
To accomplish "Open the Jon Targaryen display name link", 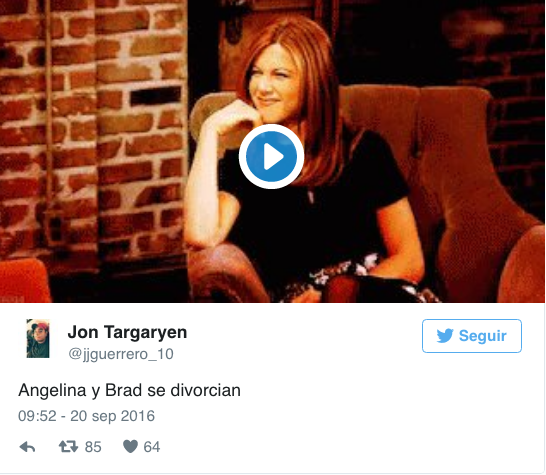I will pyautogui.click(x=127, y=332).
